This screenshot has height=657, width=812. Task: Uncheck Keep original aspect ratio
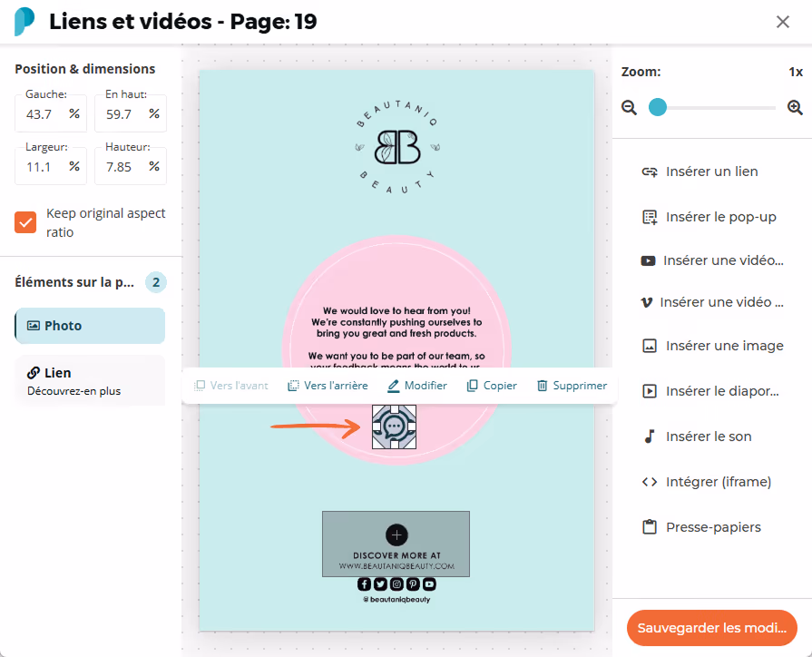25,222
